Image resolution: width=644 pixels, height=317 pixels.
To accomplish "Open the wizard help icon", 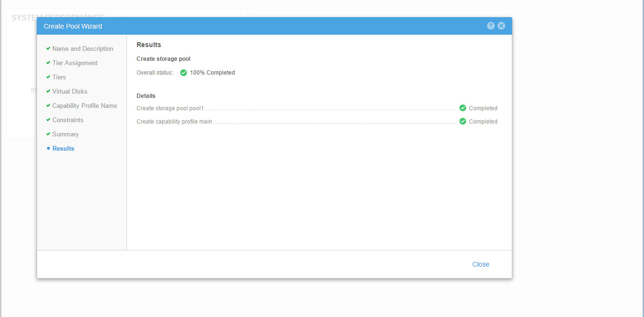I will click(x=491, y=26).
